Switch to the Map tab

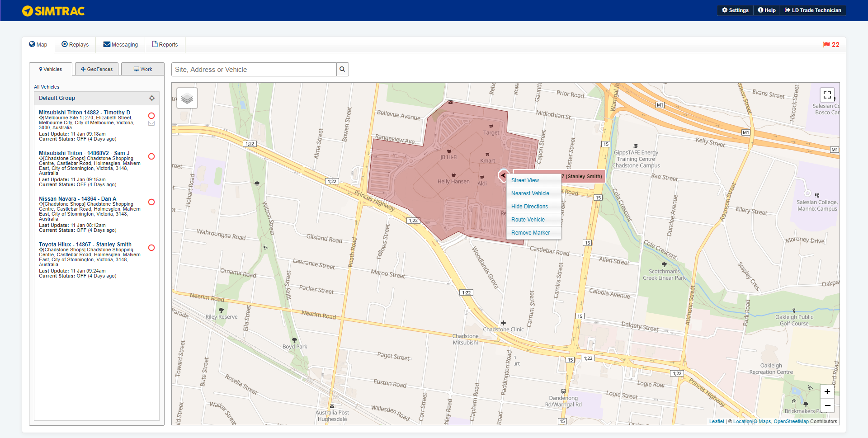pos(38,44)
